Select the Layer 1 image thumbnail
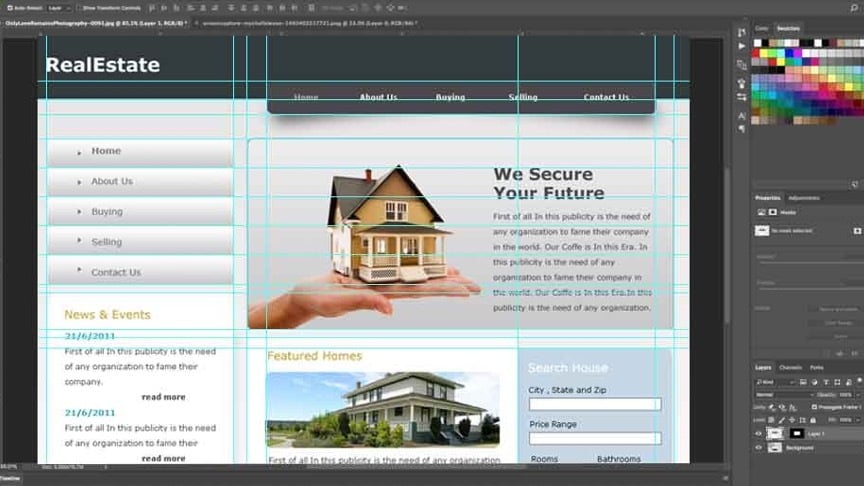The height and width of the screenshot is (486, 864). pyautogui.click(x=774, y=433)
